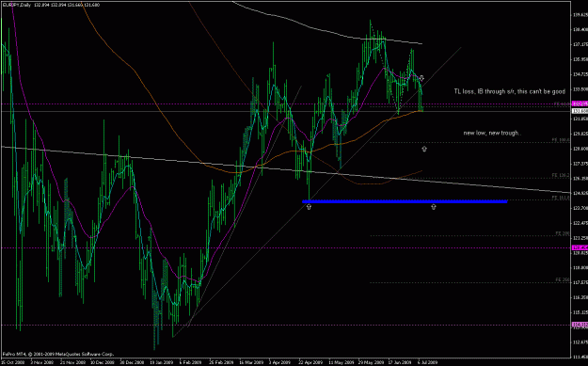588x366 pixels.
Task: Click the 133.500 price scale label
Action: coord(580,89)
